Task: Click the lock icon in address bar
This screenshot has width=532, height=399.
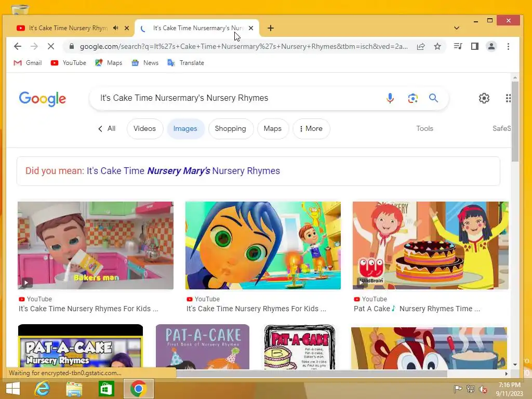Action: [x=72, y=46]
